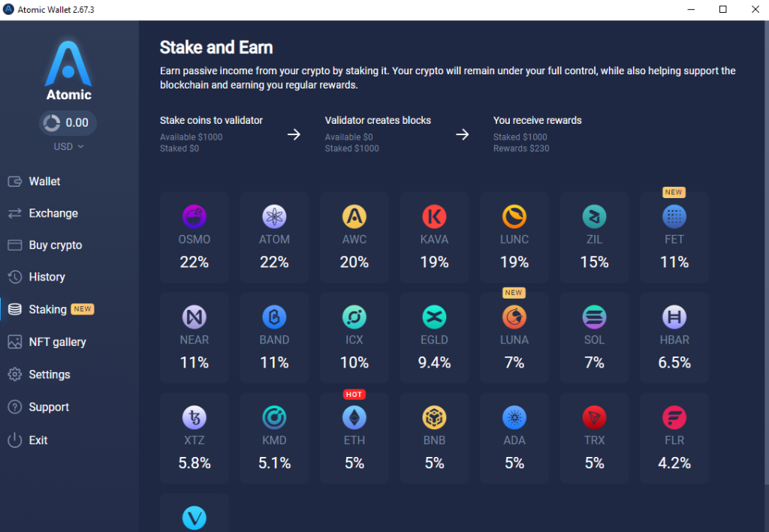Open the Settings panel
Viewport: 769px width, 532px height.
49,374
